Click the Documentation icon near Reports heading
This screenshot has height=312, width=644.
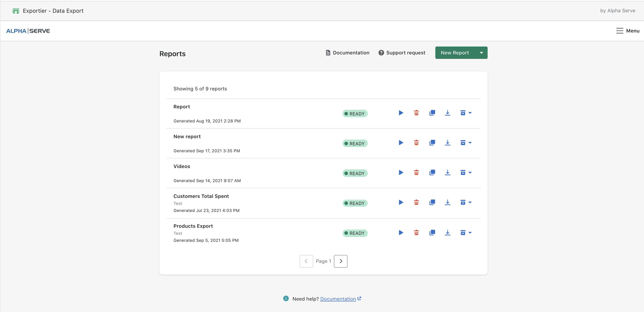point(327,52)
